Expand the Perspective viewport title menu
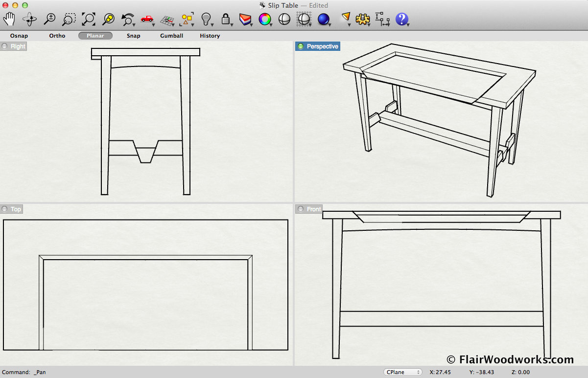Viewport: 588px width, 378px height. [318, 46]
